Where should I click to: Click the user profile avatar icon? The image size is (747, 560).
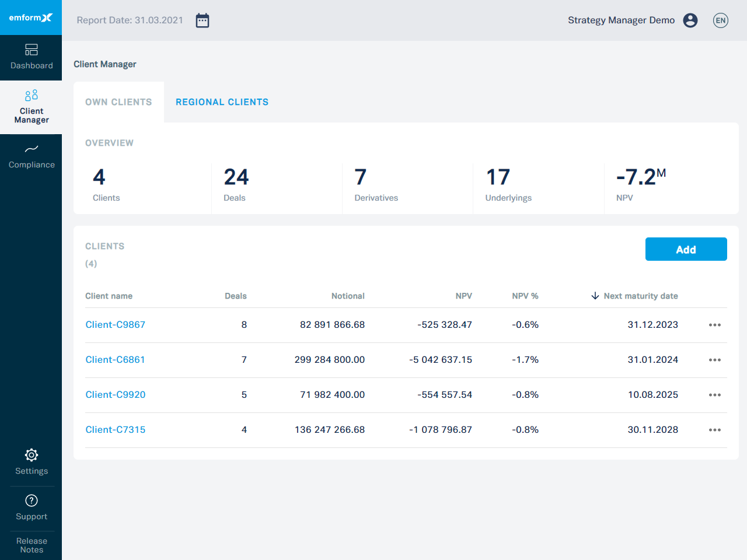point(690,20)
